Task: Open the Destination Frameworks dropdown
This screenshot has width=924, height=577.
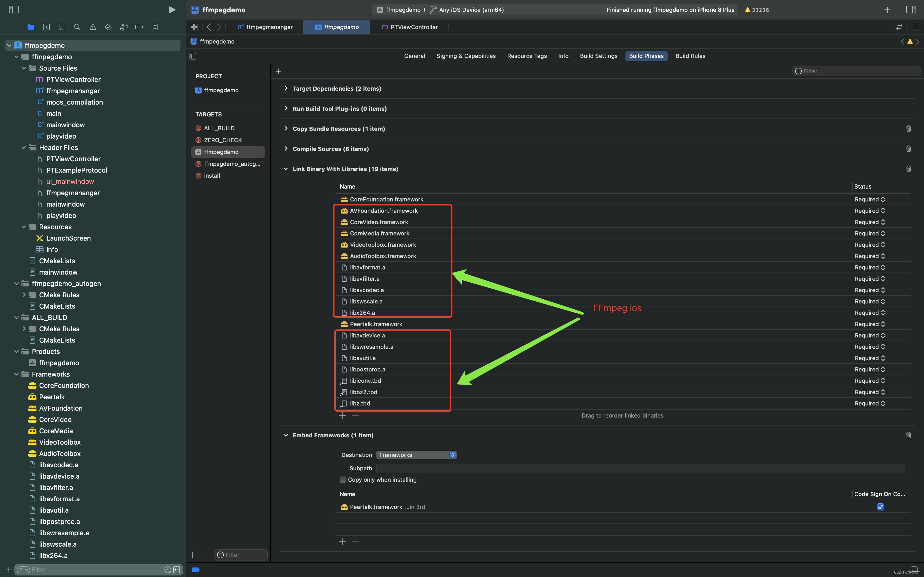Action: point(416,455)
